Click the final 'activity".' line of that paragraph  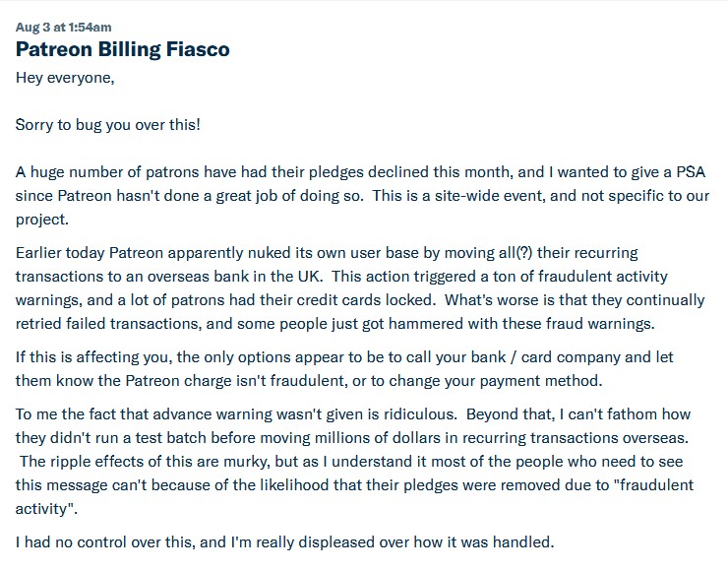(47, 507)
